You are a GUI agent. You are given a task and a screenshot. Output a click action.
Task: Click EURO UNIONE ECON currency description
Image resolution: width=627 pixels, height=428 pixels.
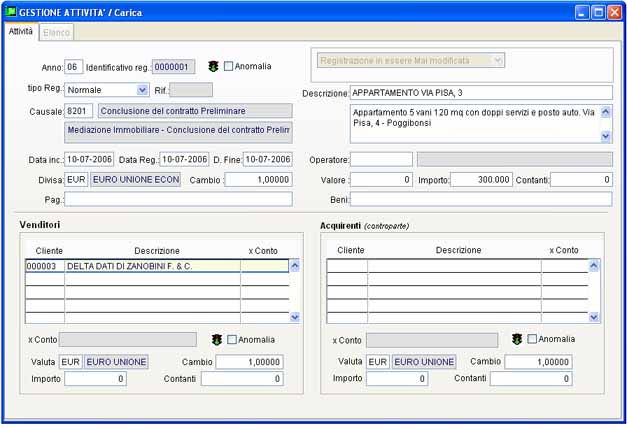click(x=136, y=180)
